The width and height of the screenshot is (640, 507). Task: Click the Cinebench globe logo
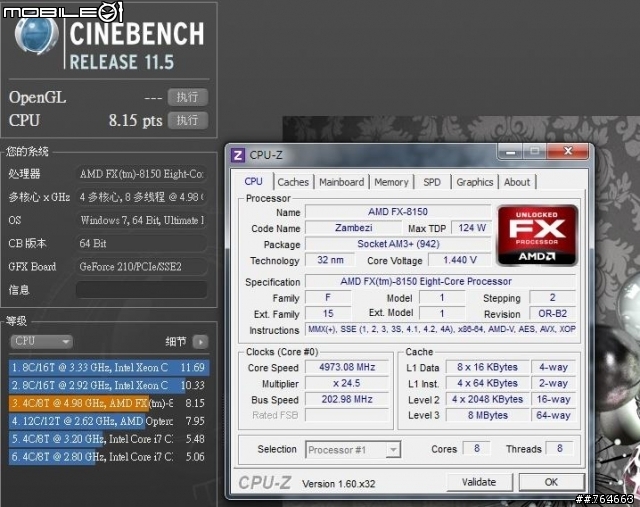[36, 34]
